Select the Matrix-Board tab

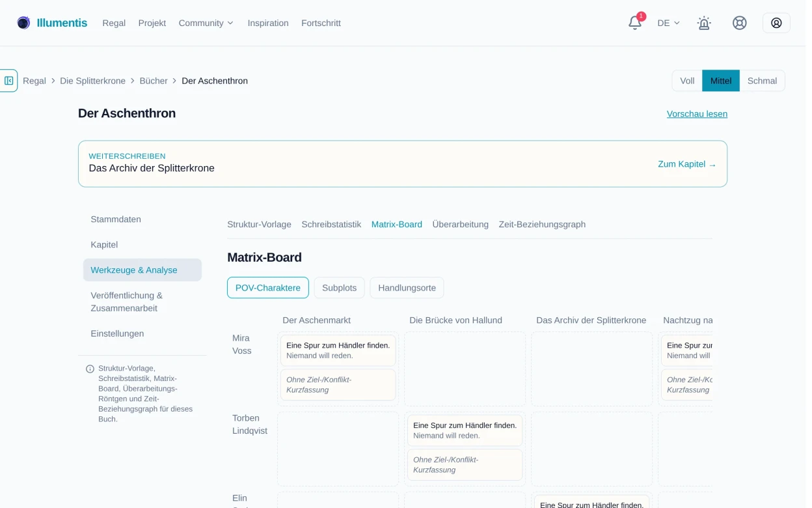397,225
